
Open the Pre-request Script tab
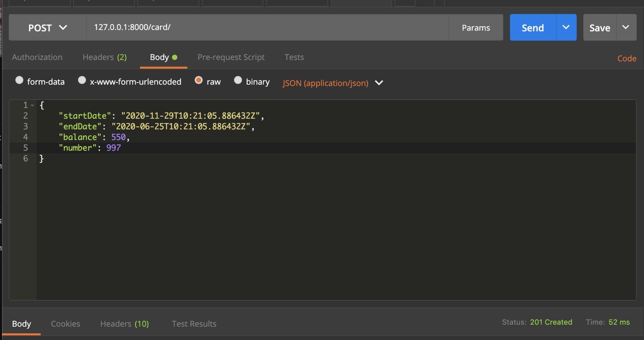click(231, 57)
